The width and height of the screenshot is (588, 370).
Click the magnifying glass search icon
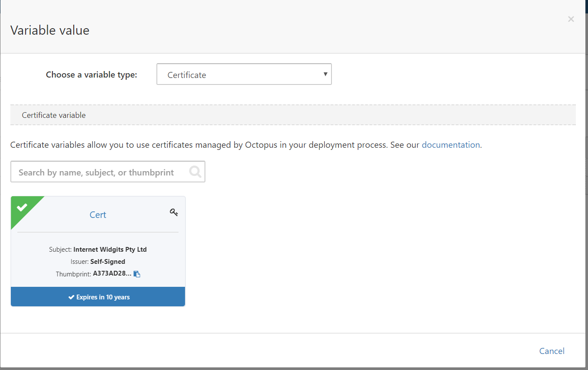point(195,172)
